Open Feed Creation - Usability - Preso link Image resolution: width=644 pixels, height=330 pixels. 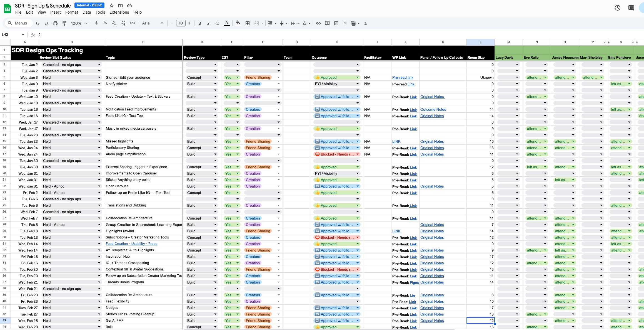(x=131, y=244)
